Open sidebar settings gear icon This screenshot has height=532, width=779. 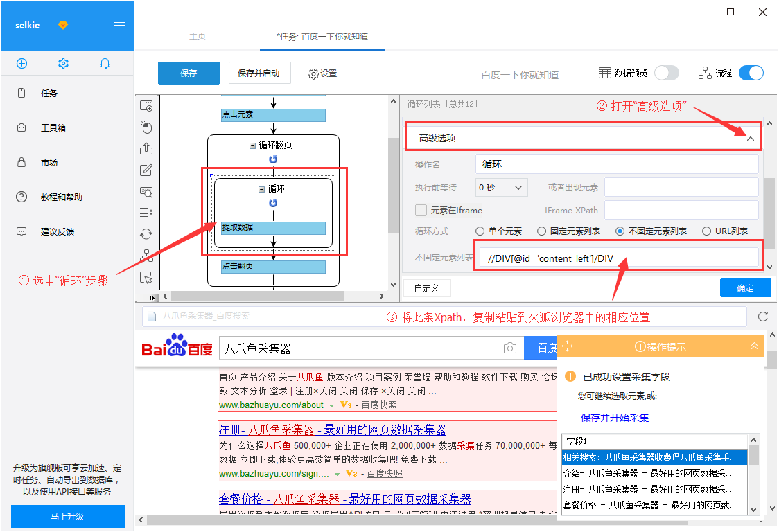63,64
